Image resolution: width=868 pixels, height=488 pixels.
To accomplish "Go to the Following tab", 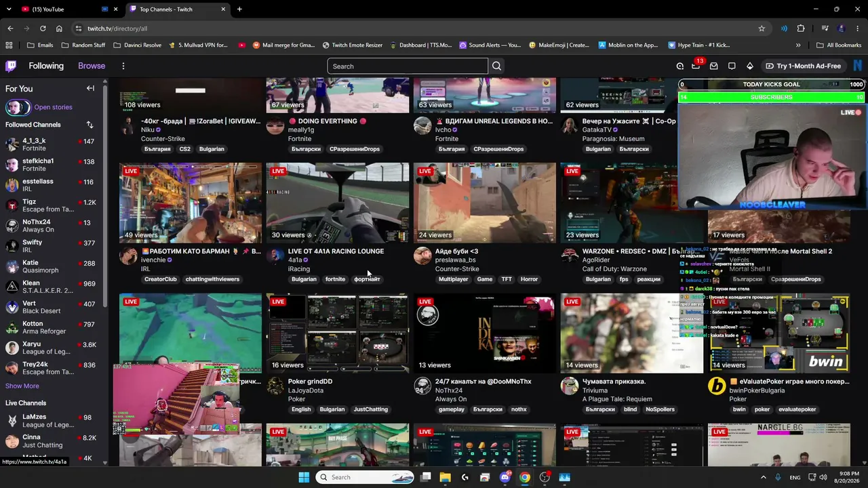I will click(46, 66).
